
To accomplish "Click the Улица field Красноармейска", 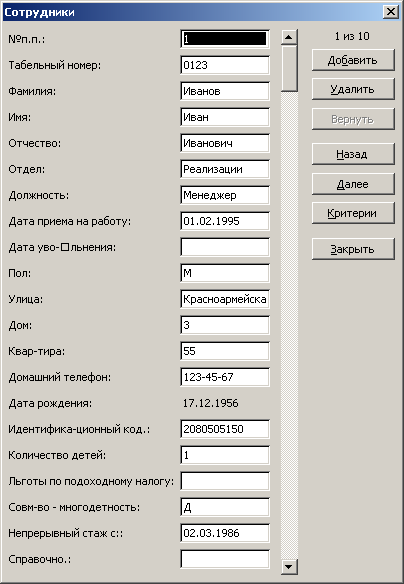I will 225,299.
